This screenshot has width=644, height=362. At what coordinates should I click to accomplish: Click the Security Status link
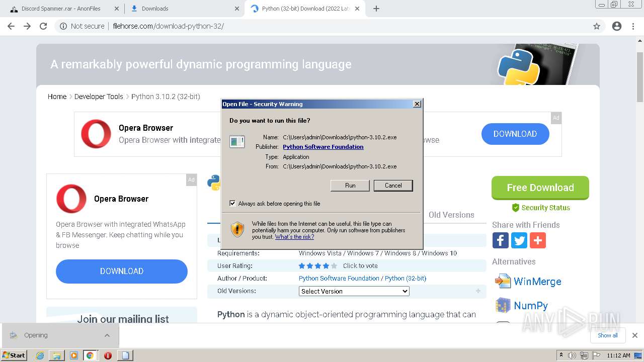click(x=545, y=208)
